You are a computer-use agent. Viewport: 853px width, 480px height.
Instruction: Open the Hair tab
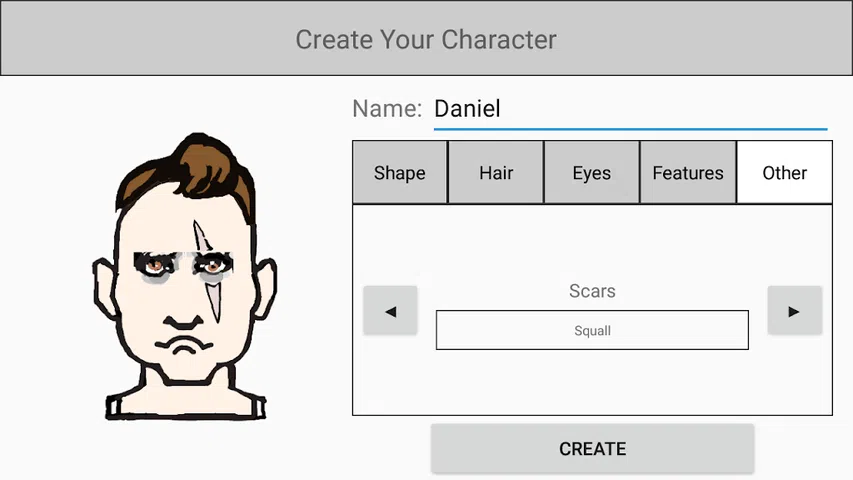496,173
